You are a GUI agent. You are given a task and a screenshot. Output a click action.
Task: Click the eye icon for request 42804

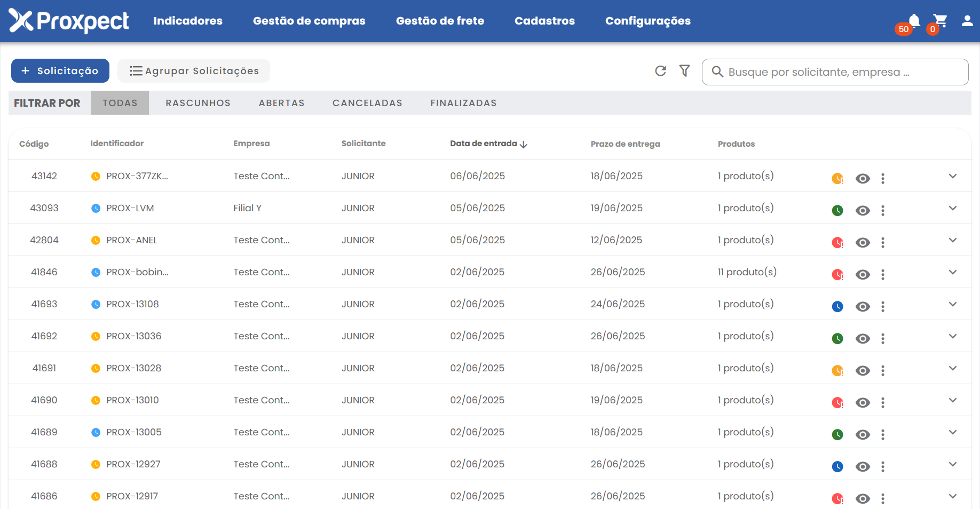point(863,243)
